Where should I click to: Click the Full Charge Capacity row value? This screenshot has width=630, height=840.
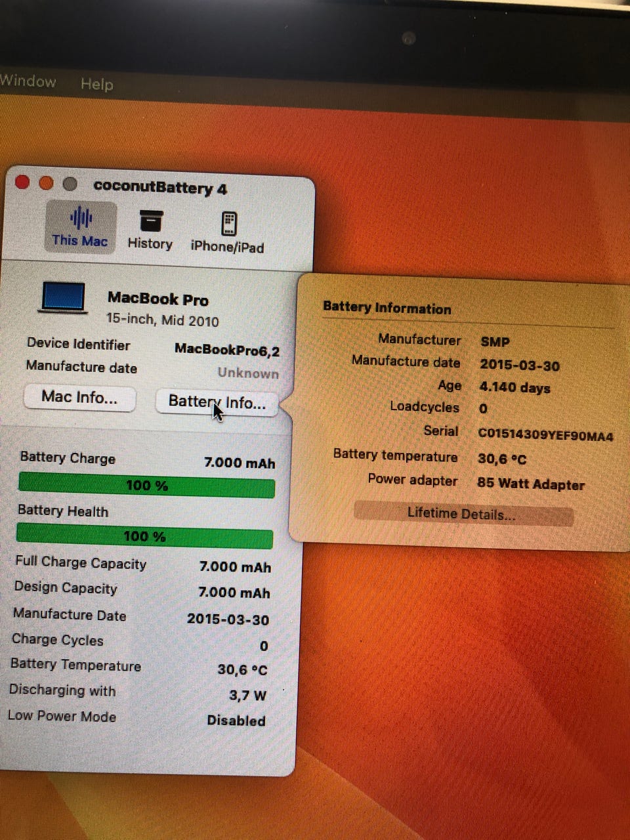tap(235, 567)
